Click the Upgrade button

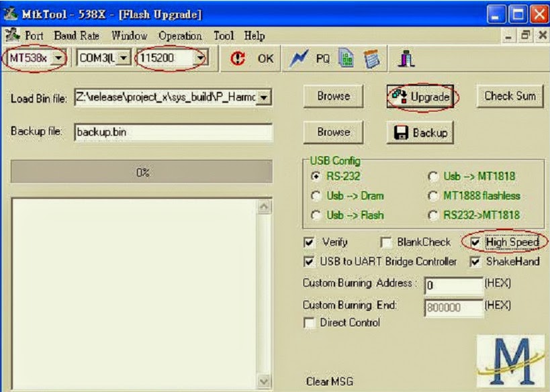(420, 97)
